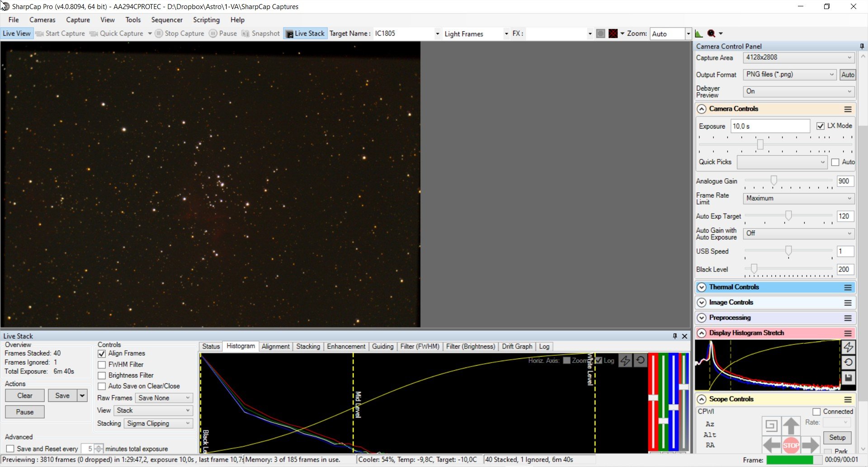This screenshot has height=467, width=868.
Task: Enable the FWHM Filter checkbox
Action: (102, 365)
